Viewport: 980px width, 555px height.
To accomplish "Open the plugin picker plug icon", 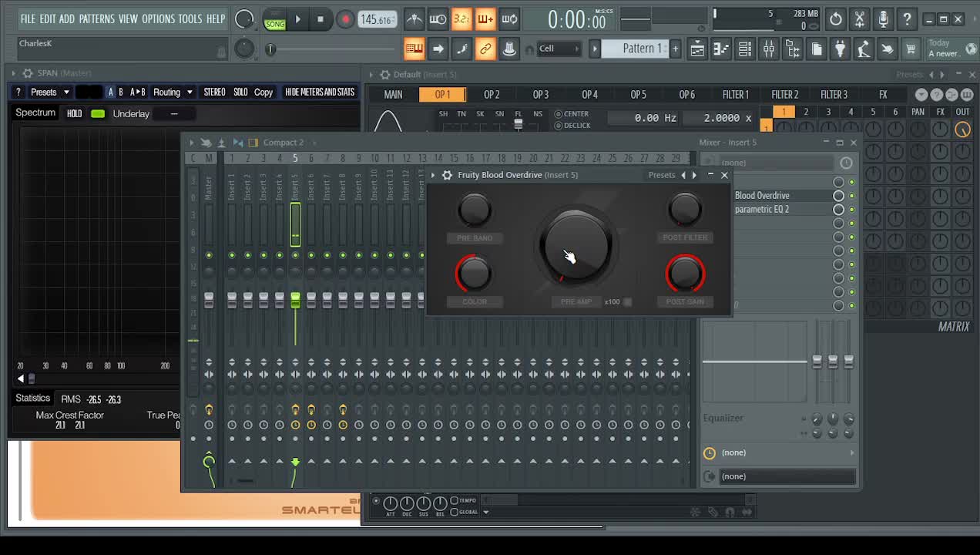I will 841,49.
